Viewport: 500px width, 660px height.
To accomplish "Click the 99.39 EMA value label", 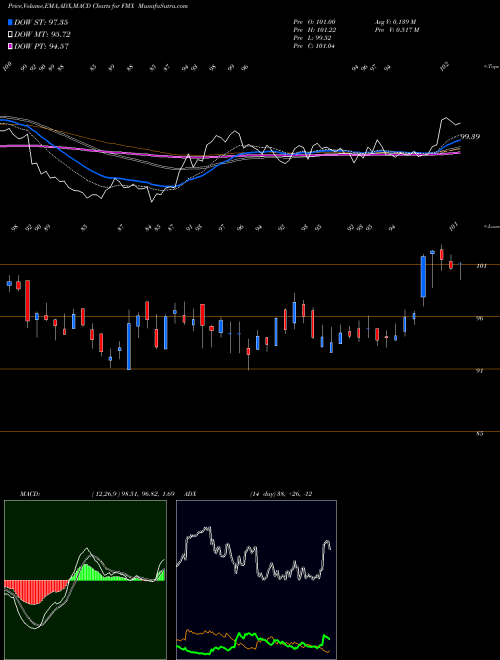I will (470, 137).
